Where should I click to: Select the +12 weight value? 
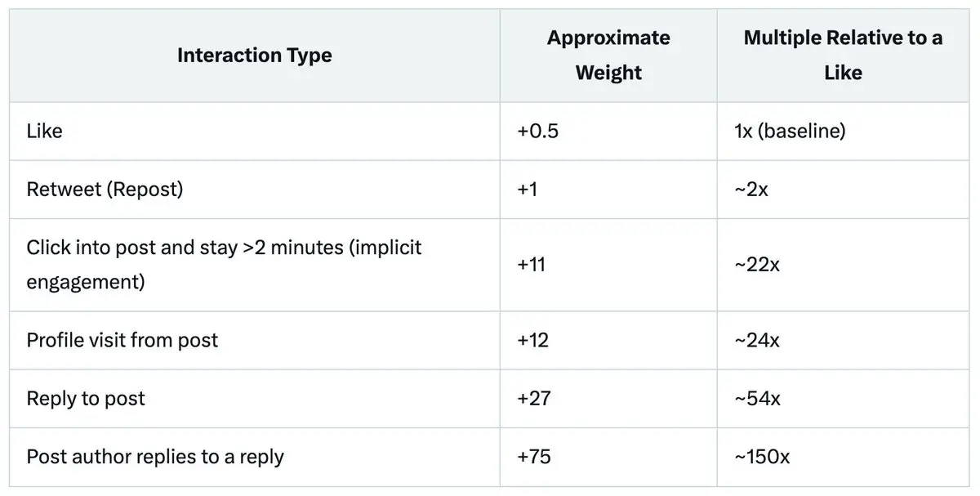click(x=533, y=340)
